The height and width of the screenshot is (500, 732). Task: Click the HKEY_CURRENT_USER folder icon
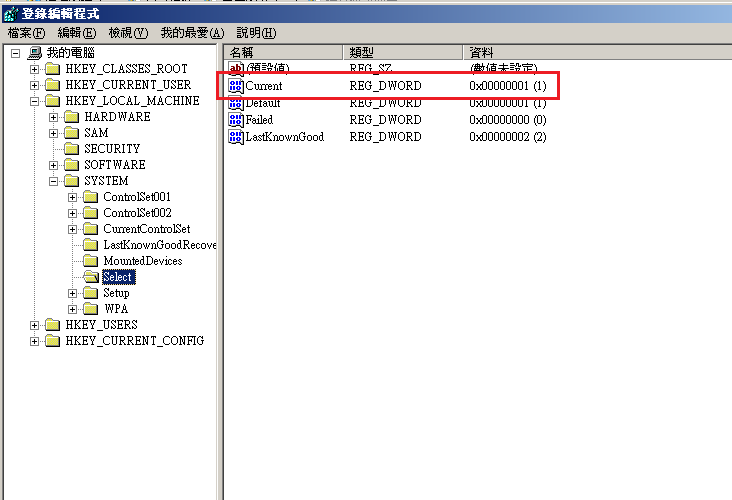coord(52,85)
